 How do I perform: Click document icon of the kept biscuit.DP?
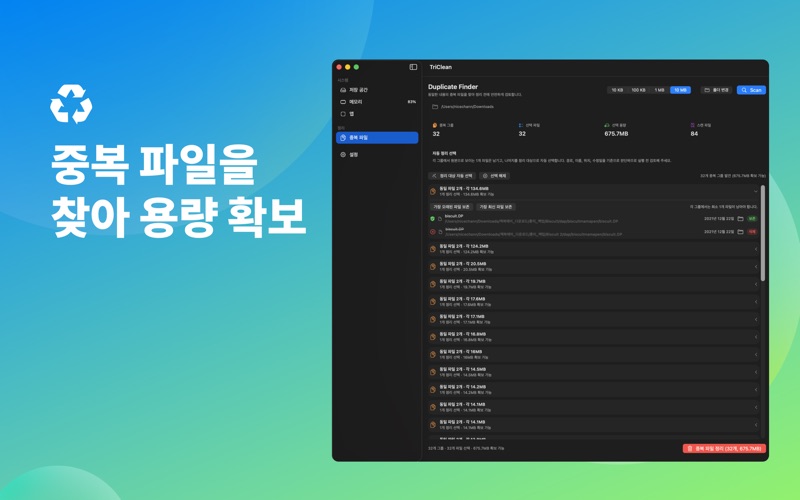click(440, 219)
